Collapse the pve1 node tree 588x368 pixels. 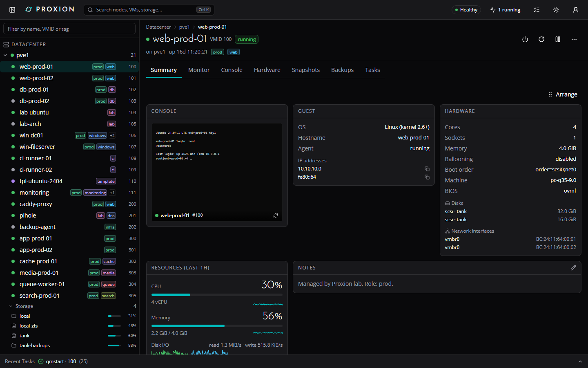click(x=5, y=55)
